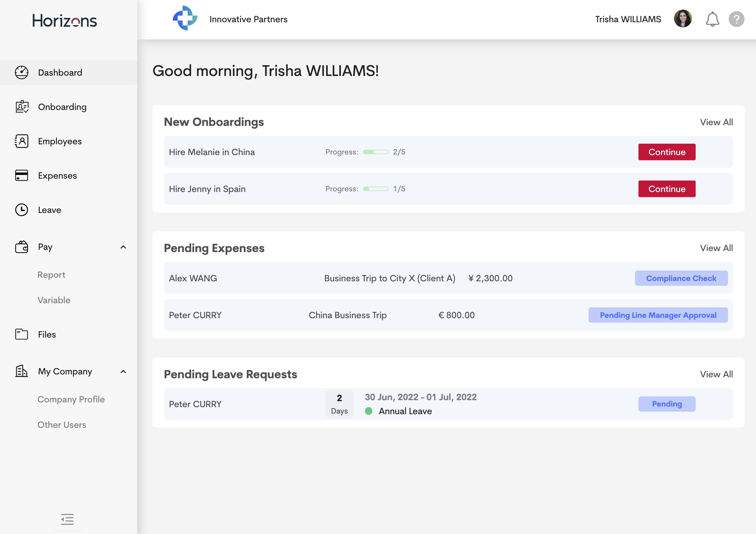The width and height of the screenshot is (756, 534).
Task: Click View All next to Pending Expenses
Action: 717,248
